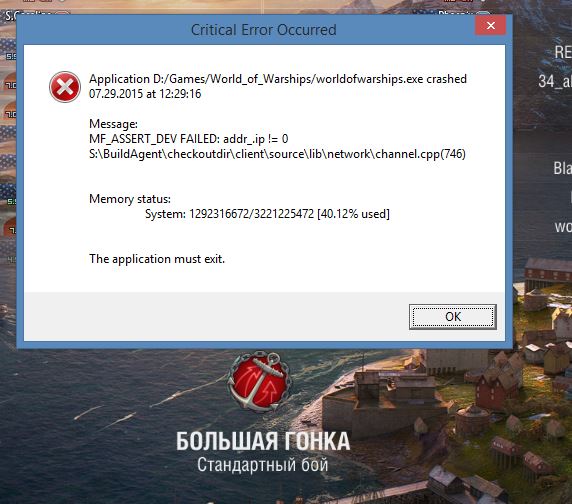Viewport: 572px width, 504px height.
Task: Click the Message: label
Action: pos(113,124)
